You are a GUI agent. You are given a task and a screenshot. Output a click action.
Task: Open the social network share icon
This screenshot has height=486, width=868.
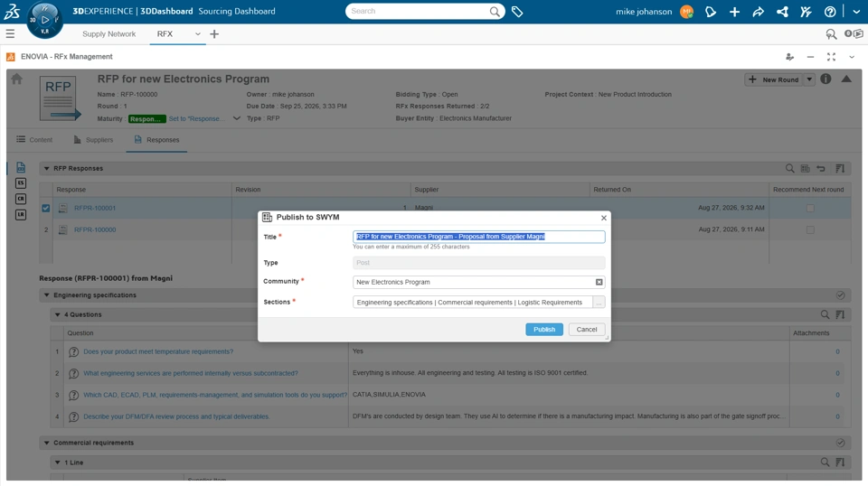[782, 12]
